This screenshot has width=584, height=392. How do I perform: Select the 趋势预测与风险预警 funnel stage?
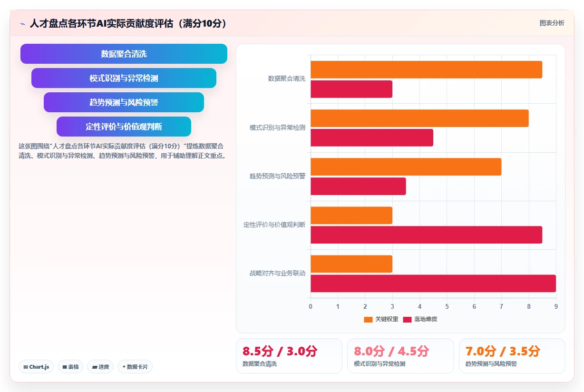point(124,102)
